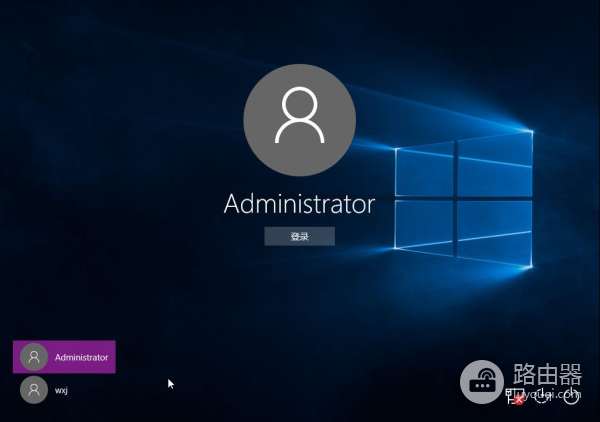The height and width of the screenshot is (422, 600).
Task: Open the Ease of Access options icon
Action: click(x=543, y=397)
